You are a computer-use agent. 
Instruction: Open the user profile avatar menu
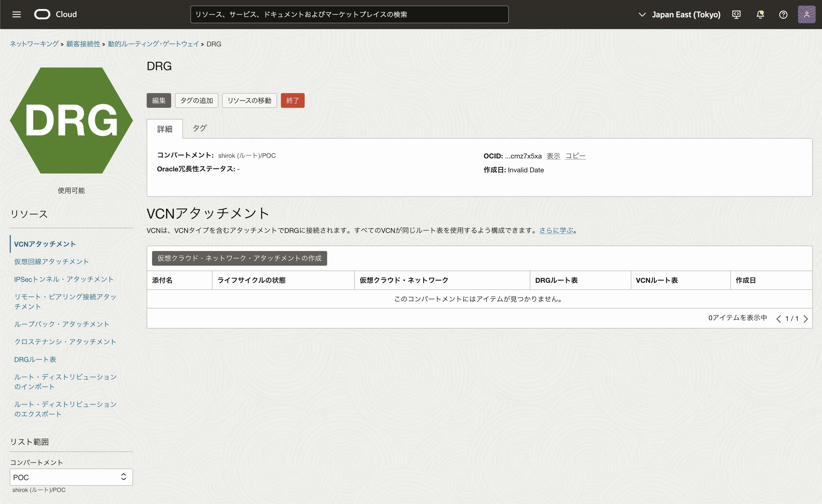[x=806, y=14]
